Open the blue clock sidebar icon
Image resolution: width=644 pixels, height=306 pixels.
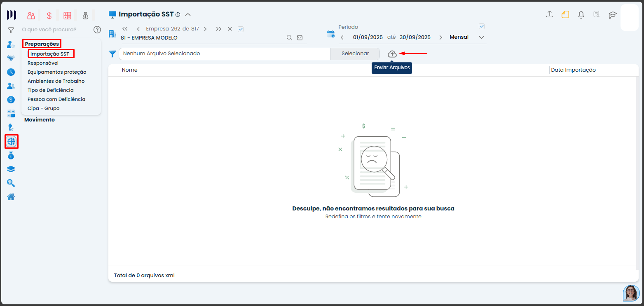pyautogui.click(x=11, y=72)
